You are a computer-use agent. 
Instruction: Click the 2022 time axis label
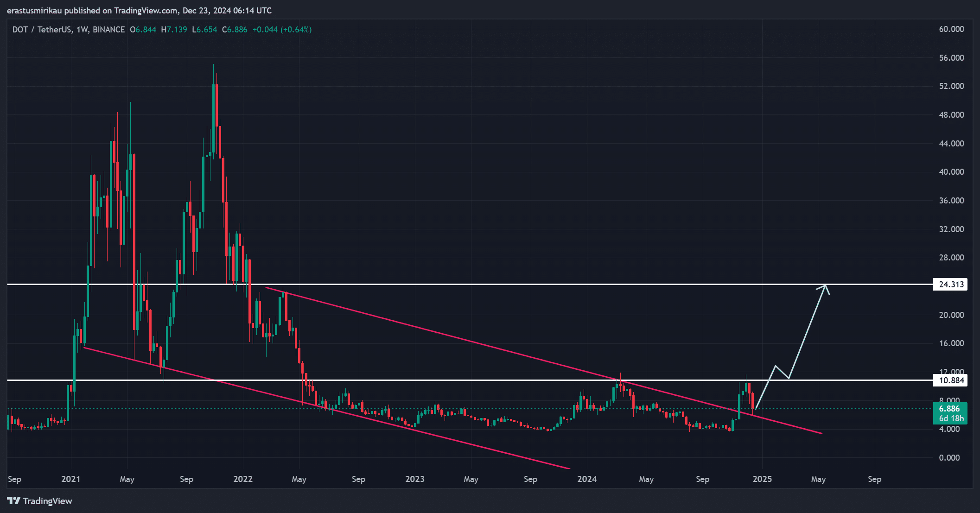243,479
